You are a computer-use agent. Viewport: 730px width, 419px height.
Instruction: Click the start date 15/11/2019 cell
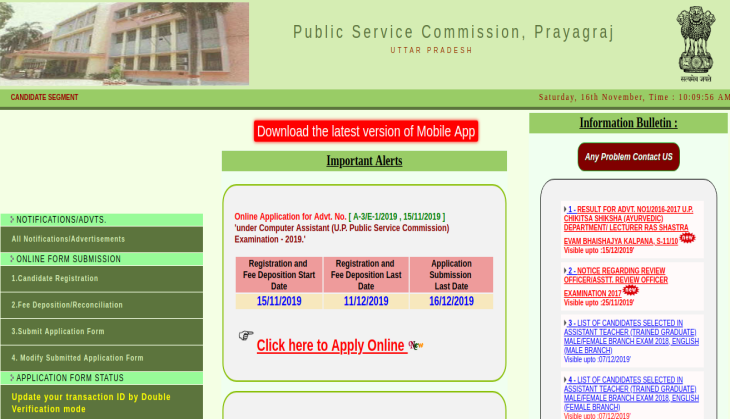279,301
